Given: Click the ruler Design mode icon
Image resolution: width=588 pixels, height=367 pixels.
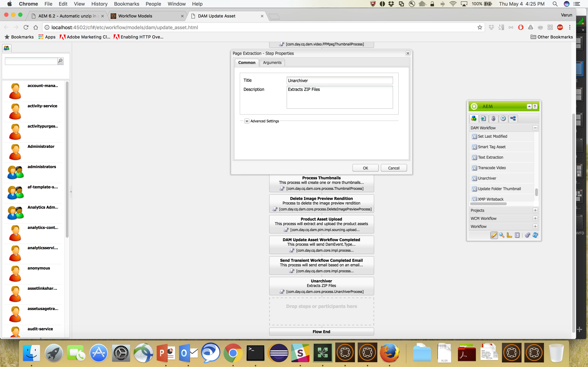Looking at the screenshot, I should pos(509,235).
